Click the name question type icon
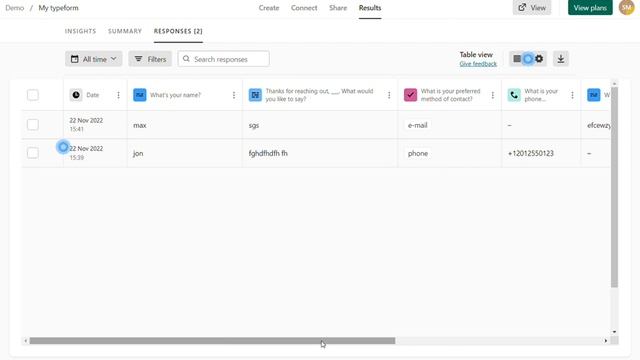 click(x=140, y=95)
